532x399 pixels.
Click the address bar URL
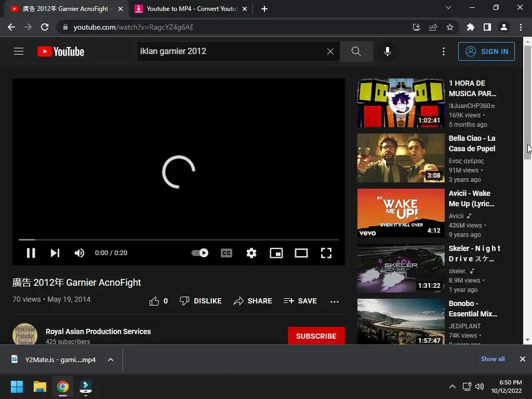coord(134,27)
